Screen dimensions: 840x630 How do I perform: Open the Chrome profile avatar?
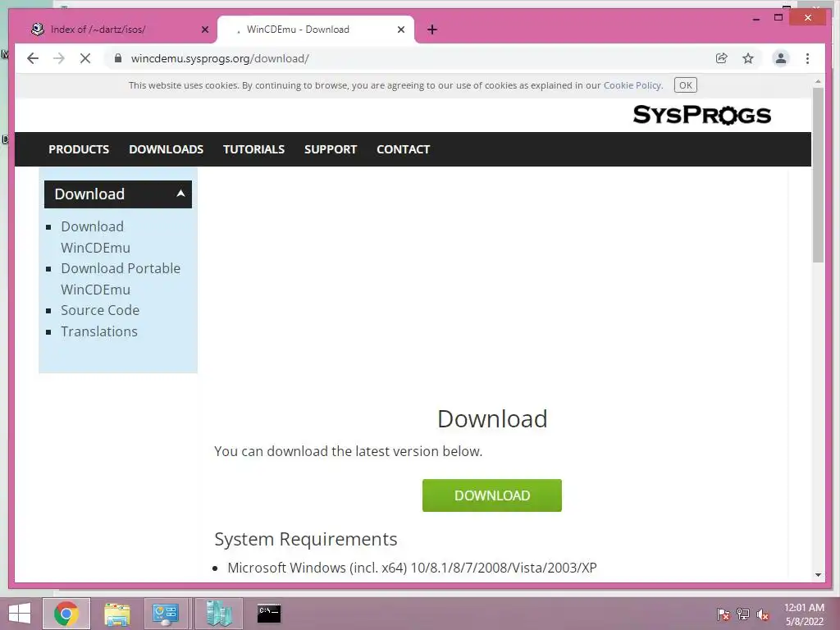[x=781, y=58]
